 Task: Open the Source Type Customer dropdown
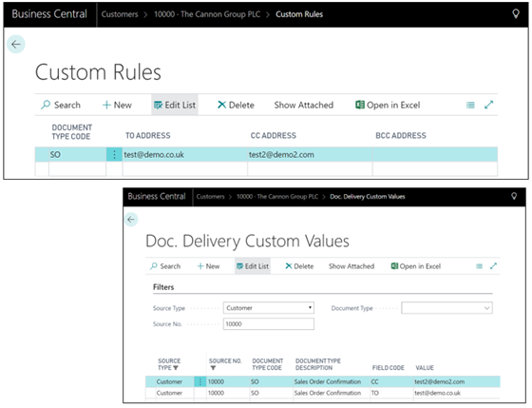click(268, 308)
